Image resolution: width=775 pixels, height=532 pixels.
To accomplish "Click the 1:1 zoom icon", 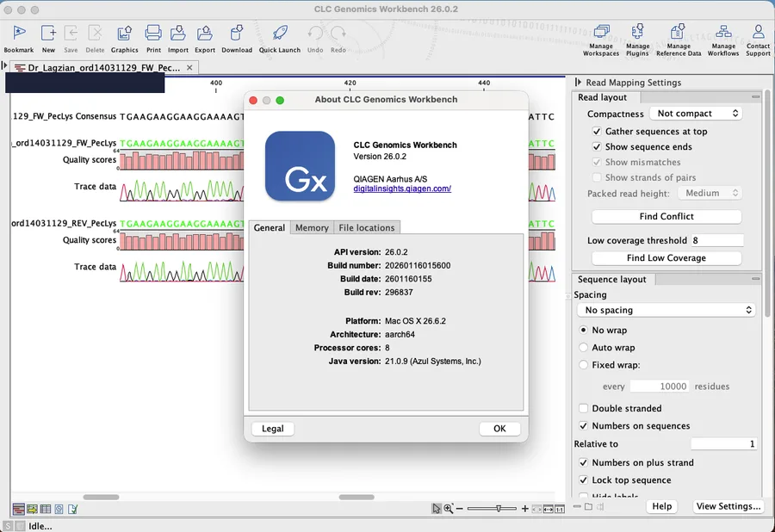I will click(x=560, y=509).
